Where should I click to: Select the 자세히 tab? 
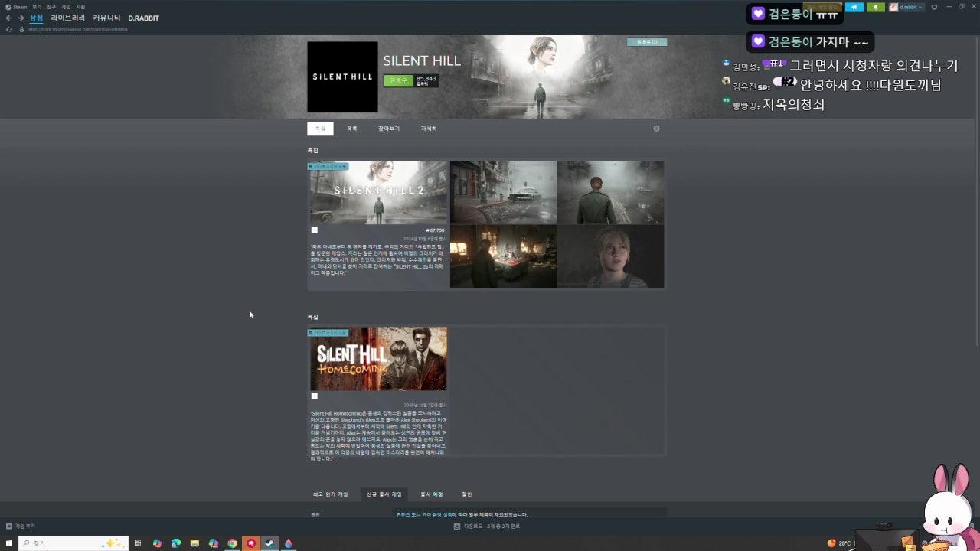[429, 129]
